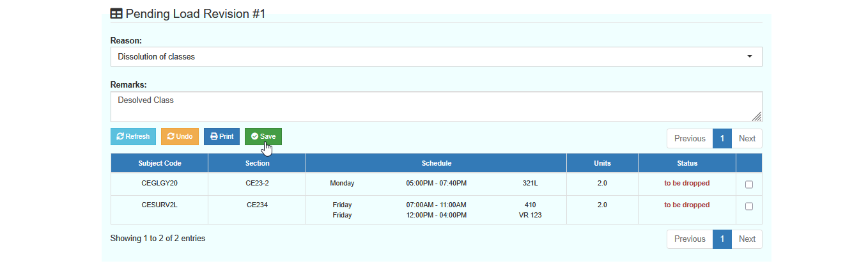The height and width of the screenshot is (268, 868).
Task: Click Next in bottom pagination
Action: [747, 239]
